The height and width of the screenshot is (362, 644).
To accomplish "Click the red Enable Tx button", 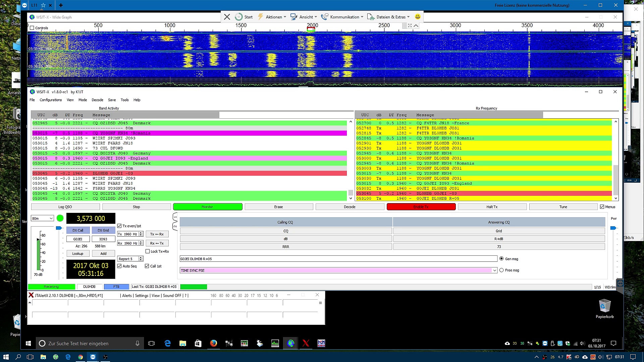I will click(421, 207).
